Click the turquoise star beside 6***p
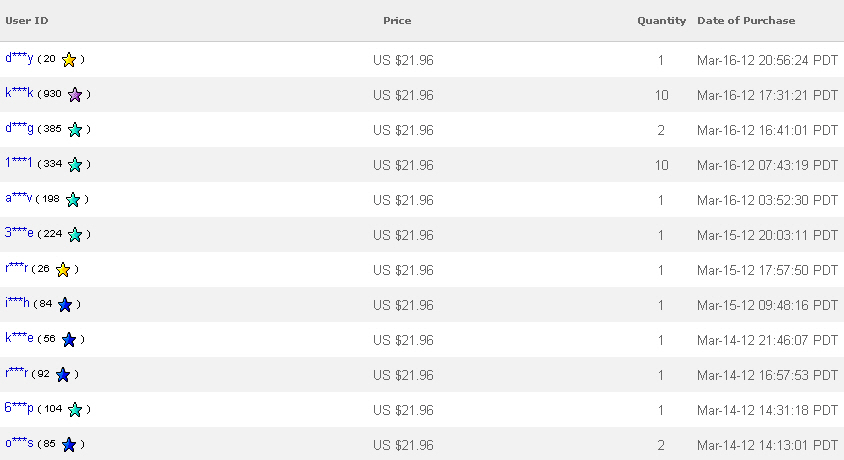The height and width of the screenshot is (460, 844). [x=75, y=409]
